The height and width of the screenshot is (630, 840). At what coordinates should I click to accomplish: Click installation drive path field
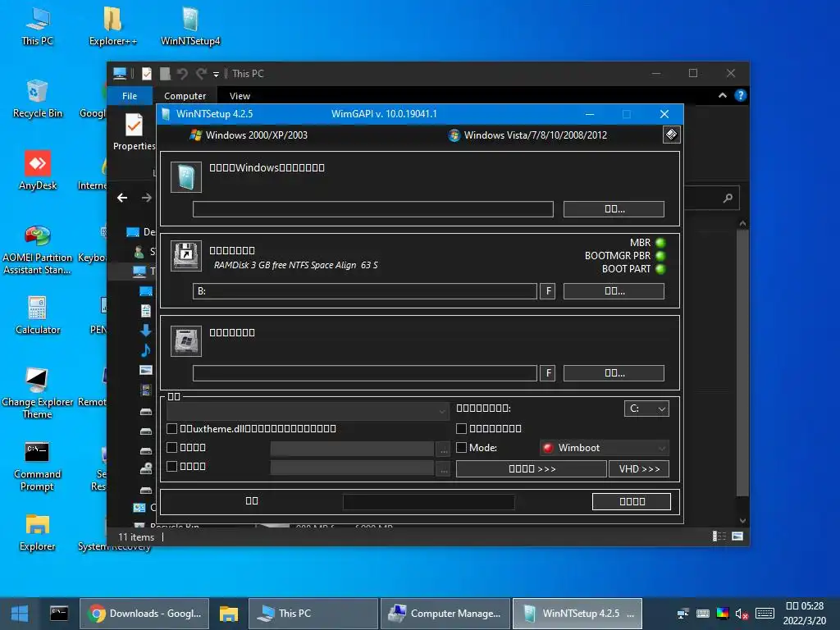(365, 373)
